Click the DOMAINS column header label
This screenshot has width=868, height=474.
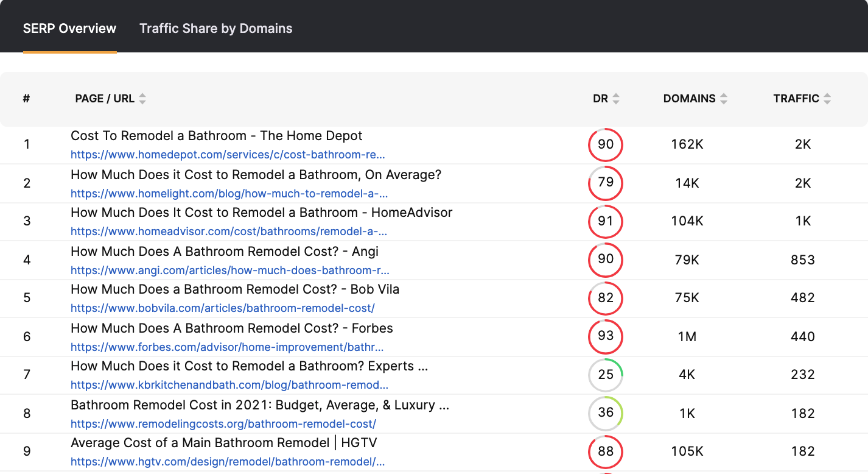pos(689,99)
